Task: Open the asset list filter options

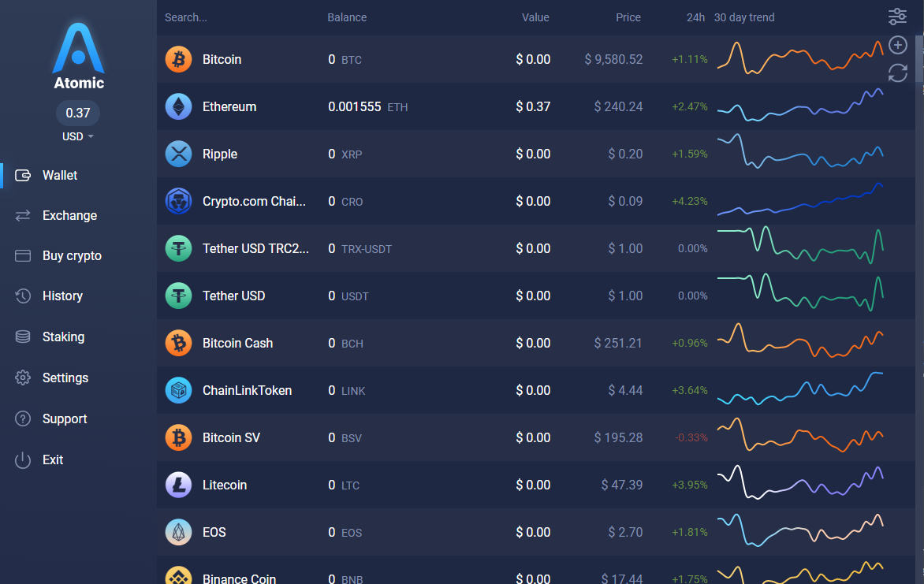Action: [897, 16]
